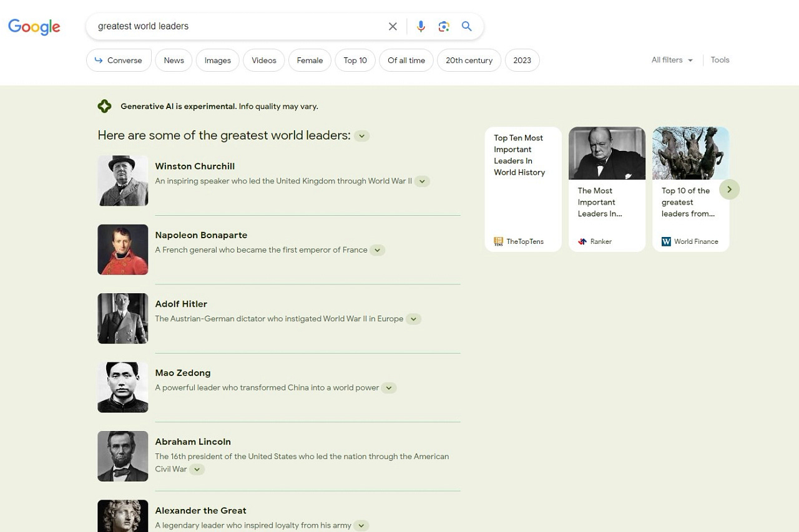Open the All filters dropdown

[x=672, y=60]
